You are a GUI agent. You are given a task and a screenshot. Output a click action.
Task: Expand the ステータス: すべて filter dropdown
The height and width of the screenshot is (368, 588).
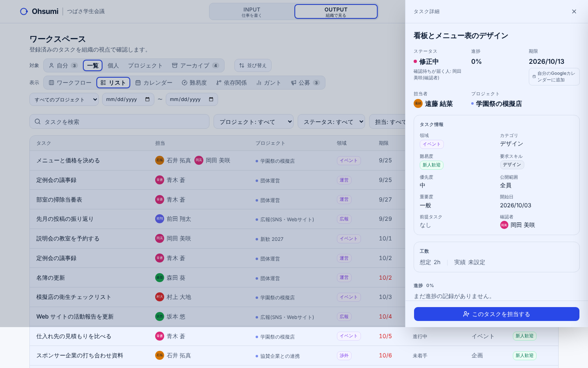click(332, 122)
